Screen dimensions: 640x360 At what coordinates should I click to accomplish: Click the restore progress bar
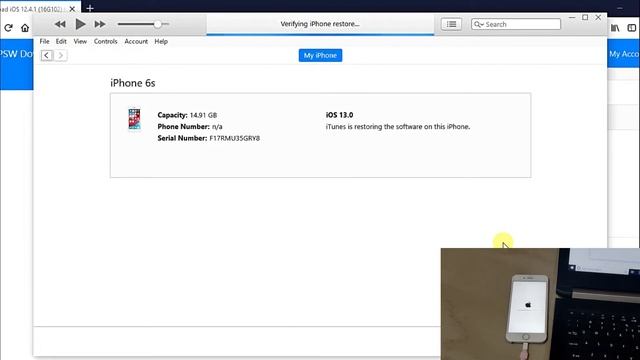[x=320, y=35]
